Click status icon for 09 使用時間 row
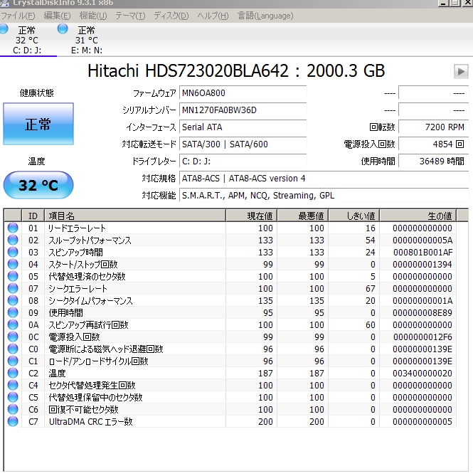This screenshot has width=473, height=476. [13, 312]
